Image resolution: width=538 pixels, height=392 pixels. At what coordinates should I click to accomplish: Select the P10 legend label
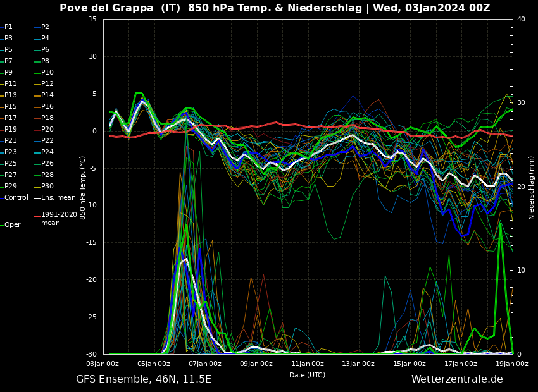[47, 72]
